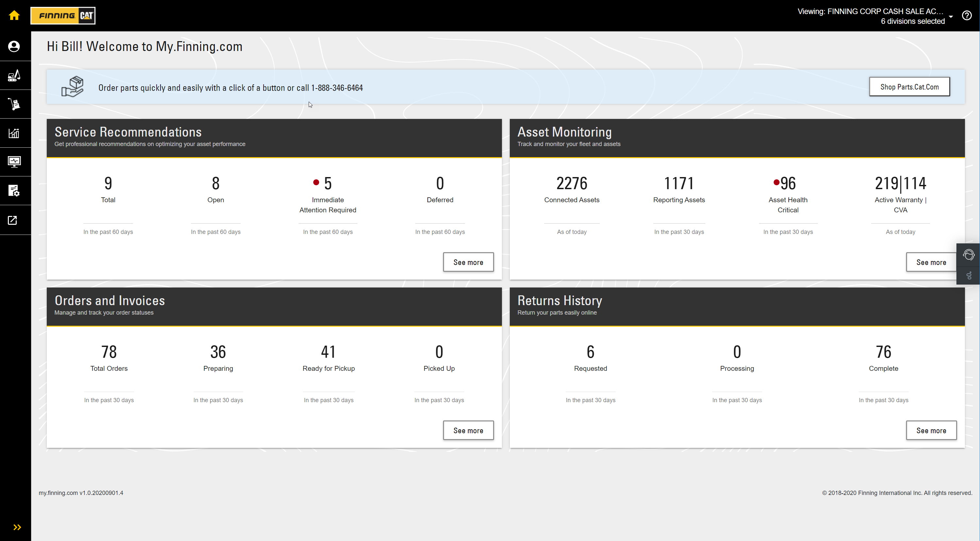See more Returns History
The width and height of the screenshot is (980, 541).
931,430
